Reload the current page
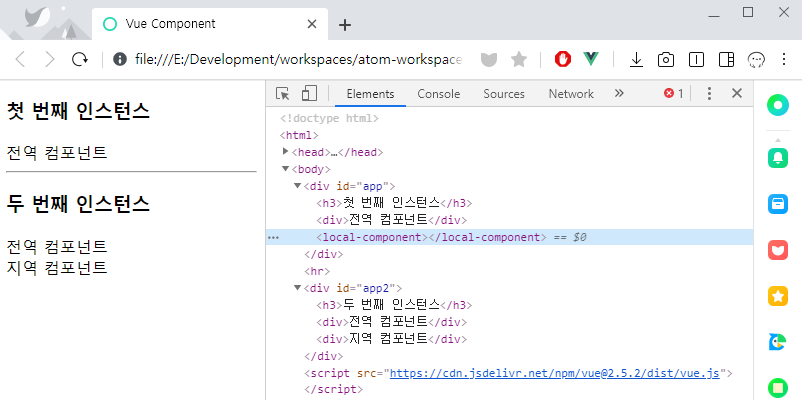Viewport: 802px width, 400px height. (79, 60)
